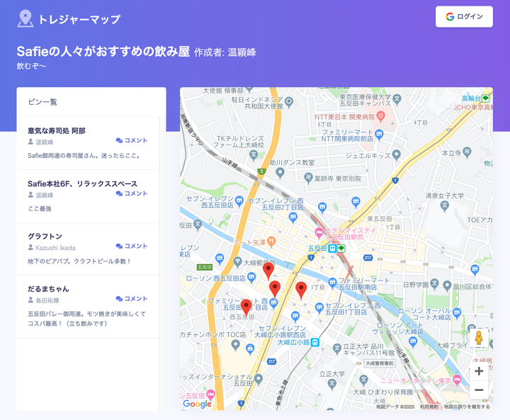Click the user icon beside Kazushi Ikeda
The image size is (510, 420).
[30, 248]
